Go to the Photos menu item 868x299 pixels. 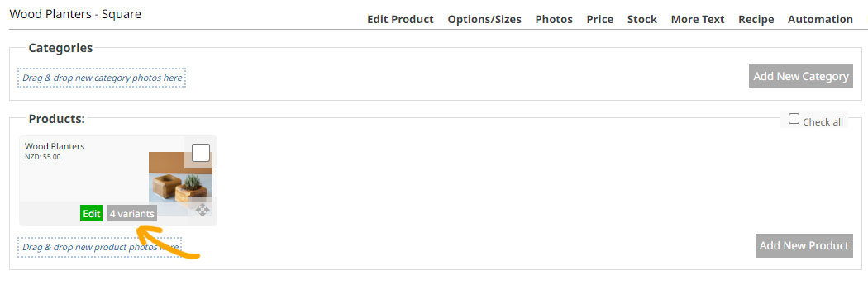554,19
